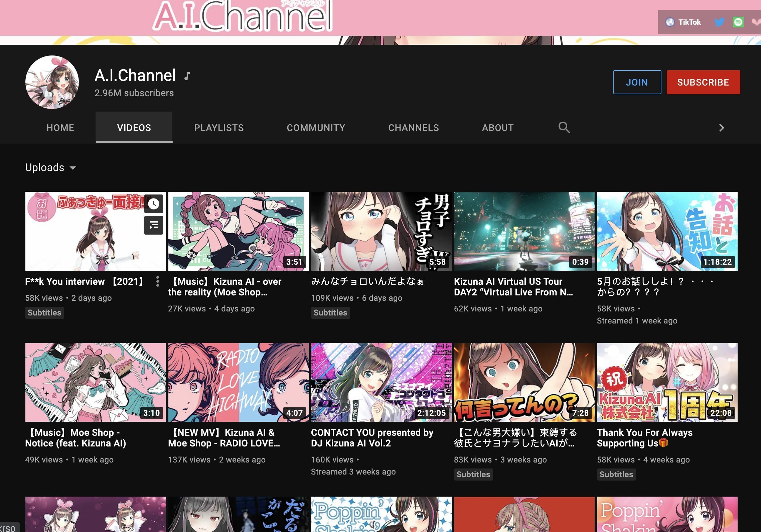This screenshot has width=761, height=532.
Task: Click the A.I.Channel banner logo
Action: (x=243, y=16)
